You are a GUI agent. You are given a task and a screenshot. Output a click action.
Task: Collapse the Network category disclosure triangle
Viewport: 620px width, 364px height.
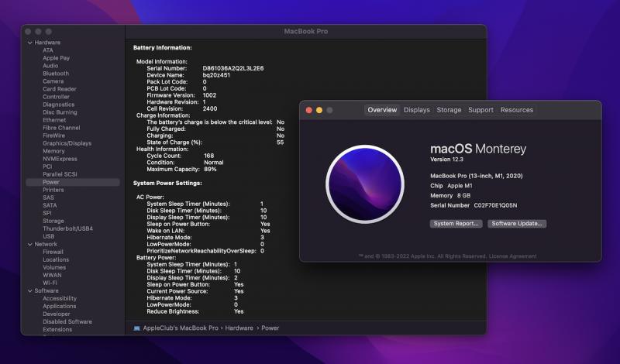(x=30, y=244)
